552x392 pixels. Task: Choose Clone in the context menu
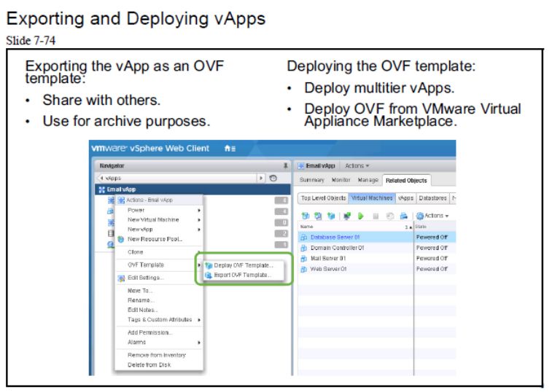pos(160,252)
